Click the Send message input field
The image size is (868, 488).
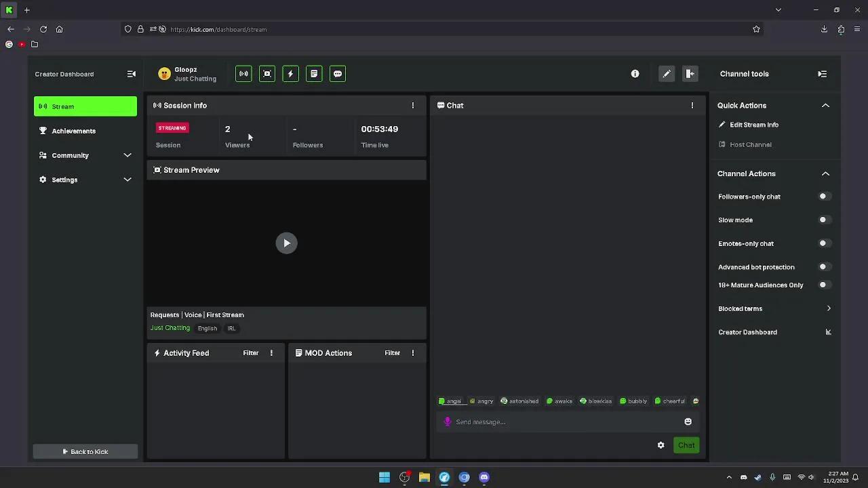(563, 422)
